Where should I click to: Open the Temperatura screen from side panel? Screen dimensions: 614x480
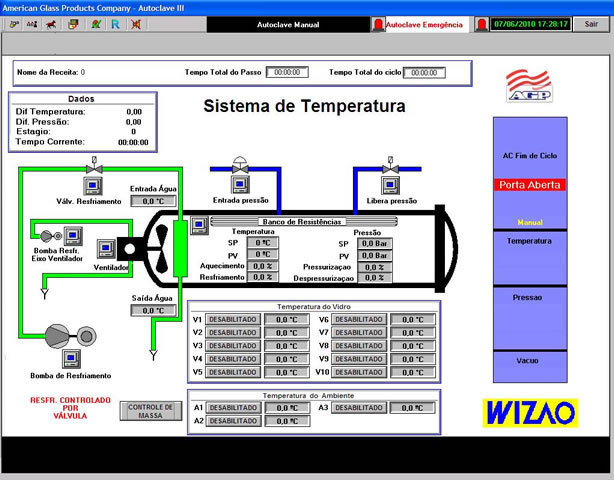[530, 258]
